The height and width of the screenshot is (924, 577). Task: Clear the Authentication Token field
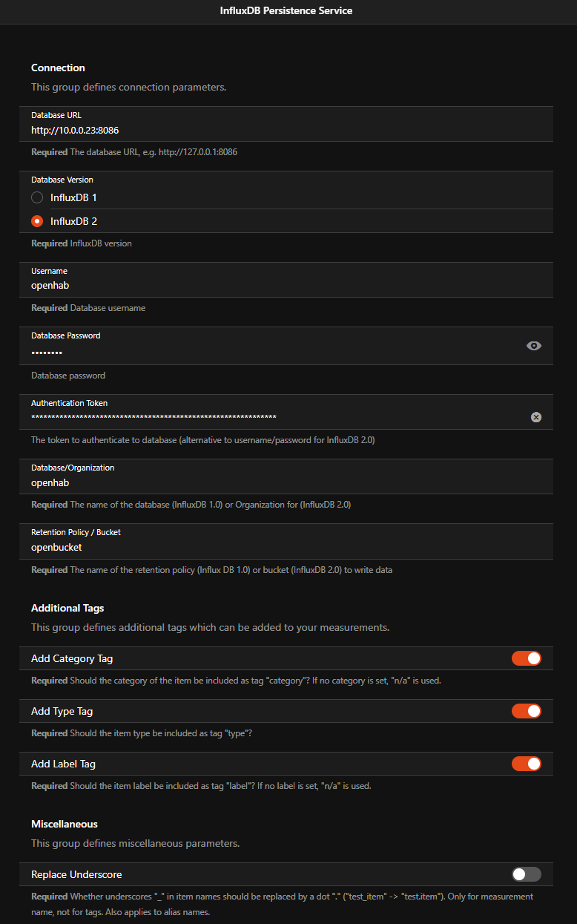(536, 417)
